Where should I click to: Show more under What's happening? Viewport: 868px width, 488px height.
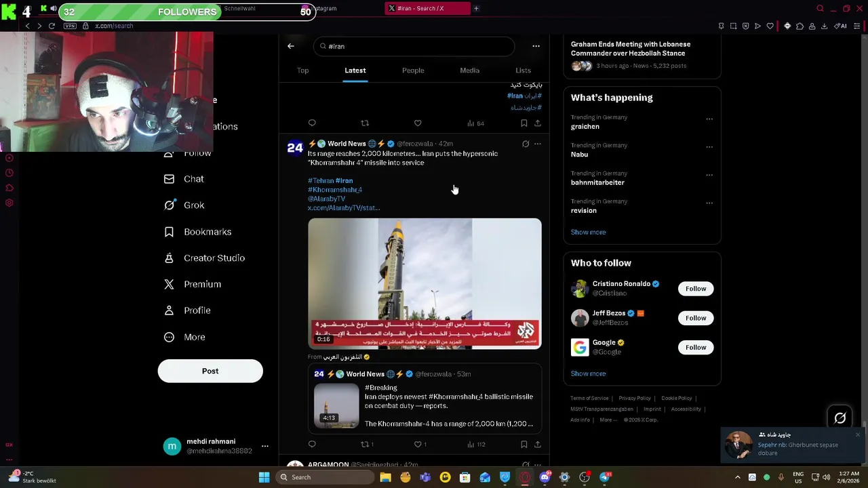588,232
